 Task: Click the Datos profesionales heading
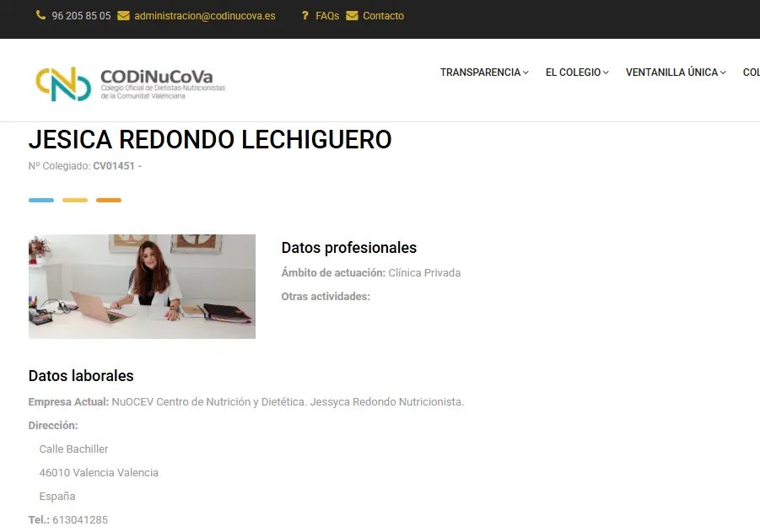(349, 248)
